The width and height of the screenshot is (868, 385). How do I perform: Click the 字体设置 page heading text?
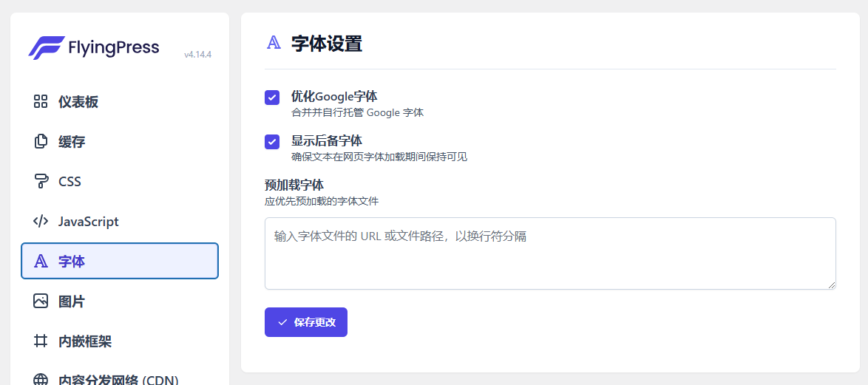(326, 44)
